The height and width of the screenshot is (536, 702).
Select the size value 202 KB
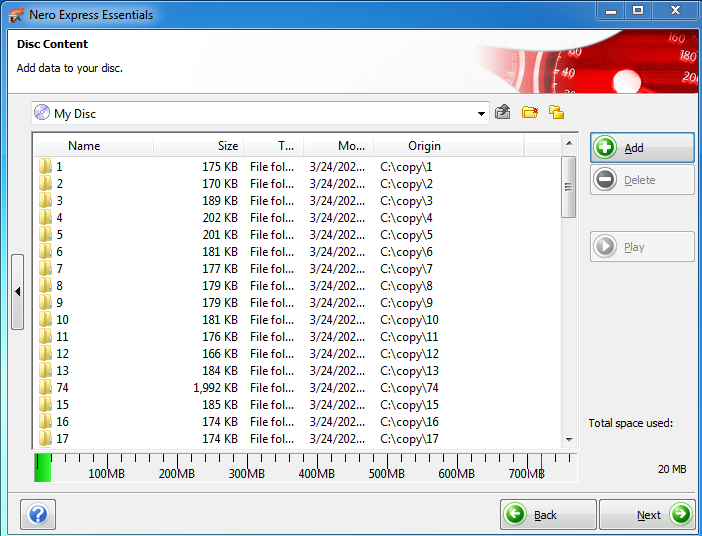[x=220, y=218]
